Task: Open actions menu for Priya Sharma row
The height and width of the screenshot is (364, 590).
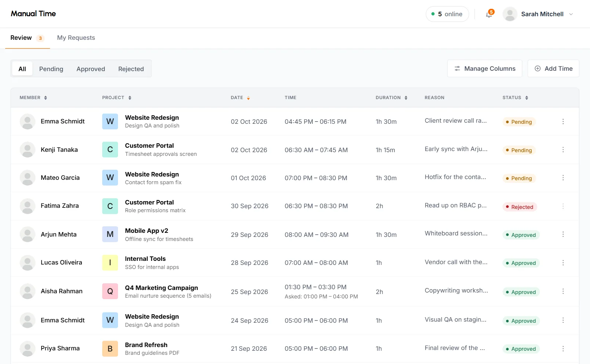Action: point(563,349)
